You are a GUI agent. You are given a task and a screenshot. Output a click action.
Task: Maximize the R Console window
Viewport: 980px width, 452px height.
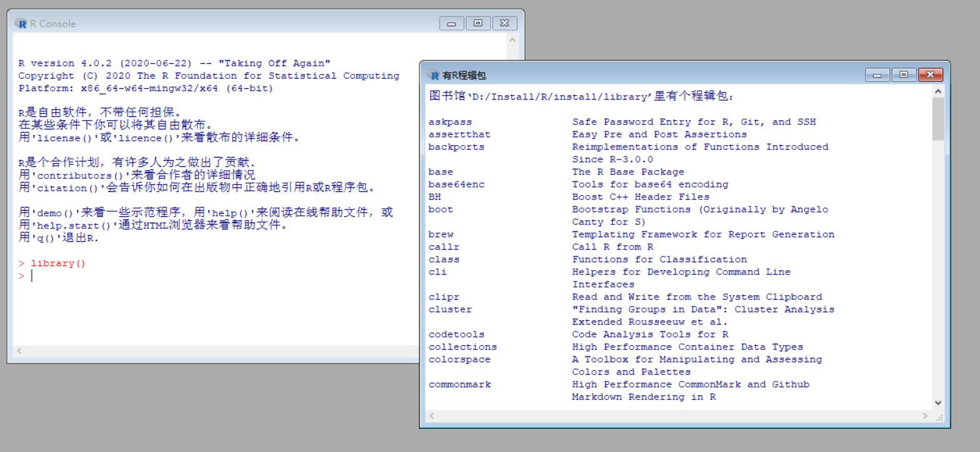tap(478, 24)
